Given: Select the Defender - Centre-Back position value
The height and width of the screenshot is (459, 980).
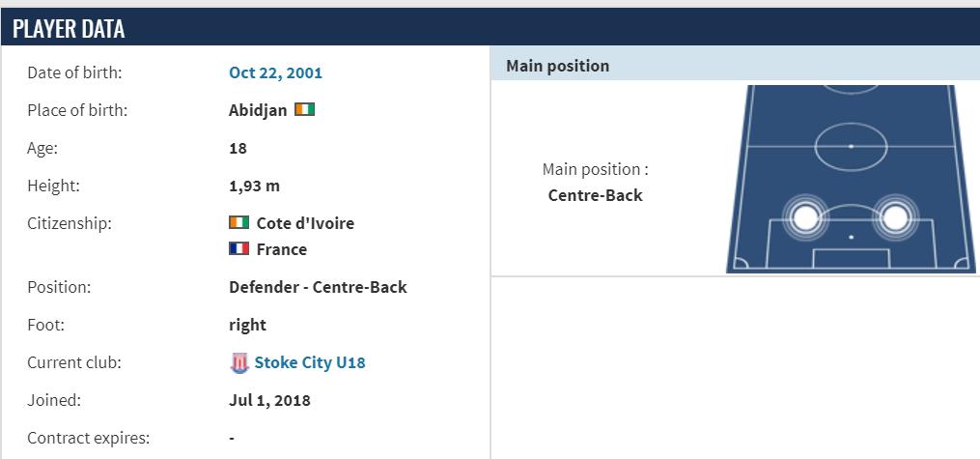Looking at the screenshot, I should coord(318,287).
